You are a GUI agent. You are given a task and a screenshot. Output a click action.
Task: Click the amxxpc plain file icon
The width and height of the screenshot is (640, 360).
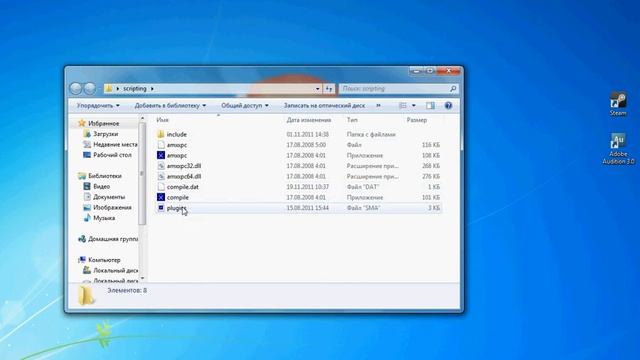click(161, 145)
